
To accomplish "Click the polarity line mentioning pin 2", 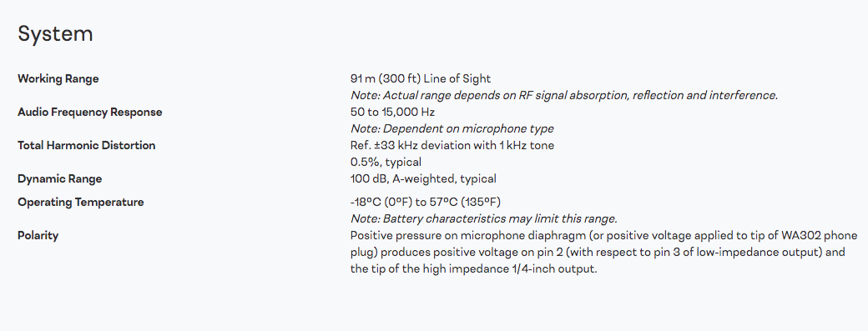I will (x=598, y=253).
